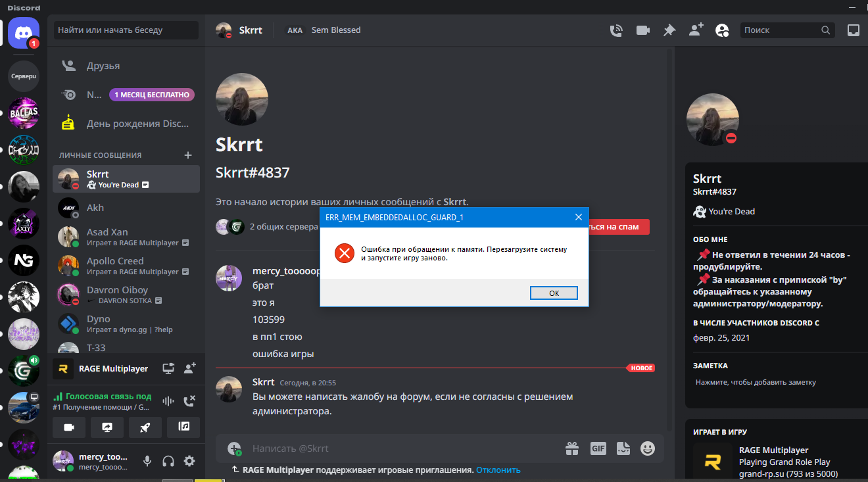Image resolution: width=868 pixels, height=482 pixels.
Task: Toggle the user profile sidebar
Action: 722,30
